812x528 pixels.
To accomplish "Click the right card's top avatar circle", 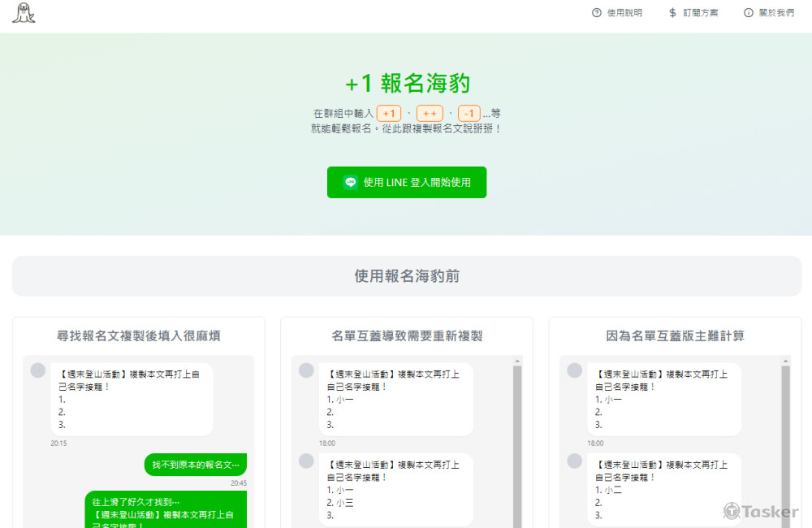I will coord(574,370).
